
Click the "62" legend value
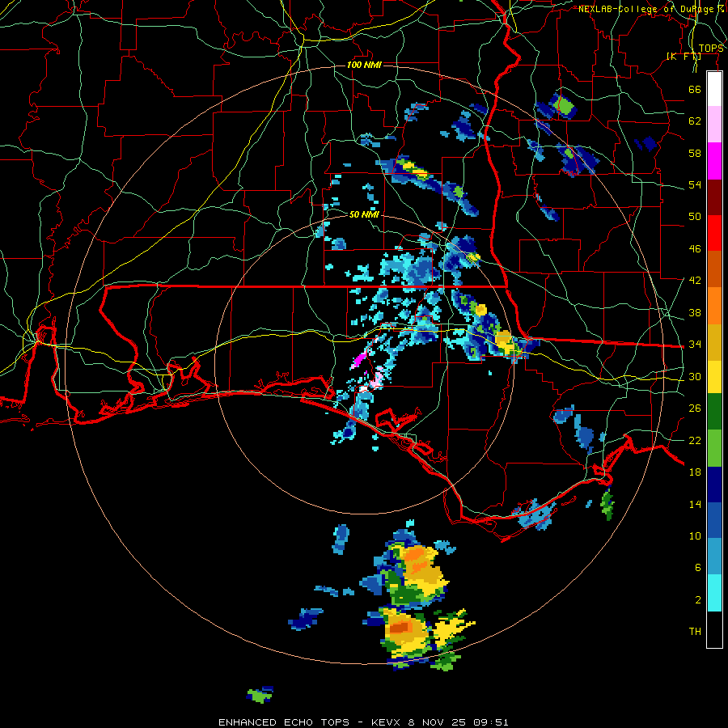point(695,121)
